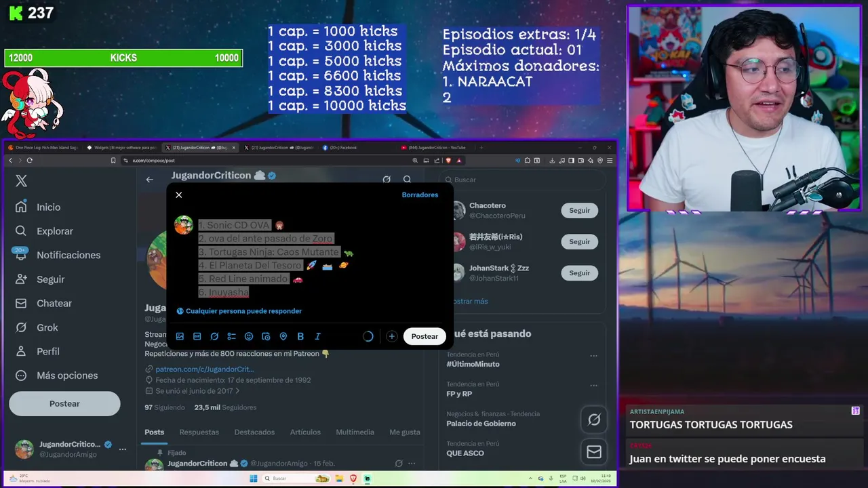Viewport: 868px width, 488px height.
Task: Expand joined date chevron
Action: click(237, 391)
